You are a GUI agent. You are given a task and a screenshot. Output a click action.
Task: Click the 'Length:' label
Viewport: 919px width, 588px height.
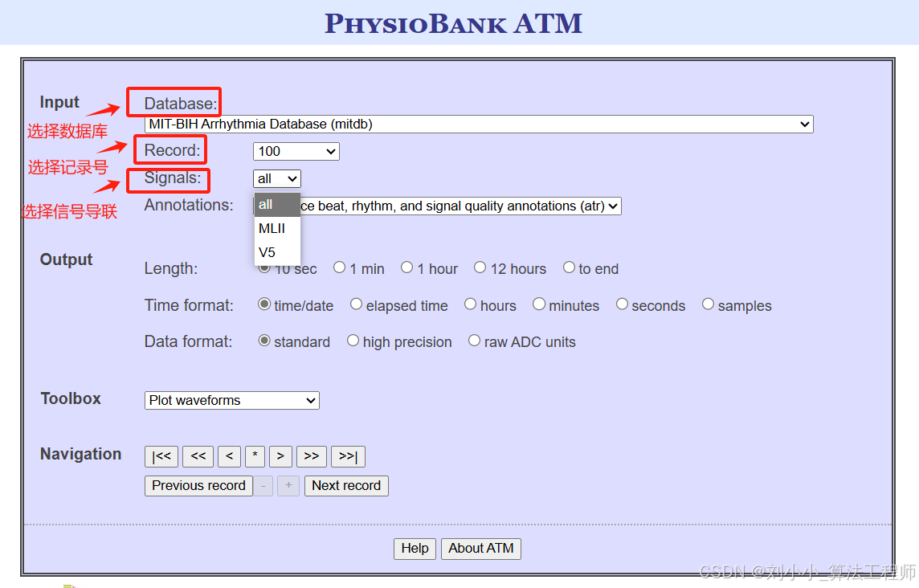171,268
